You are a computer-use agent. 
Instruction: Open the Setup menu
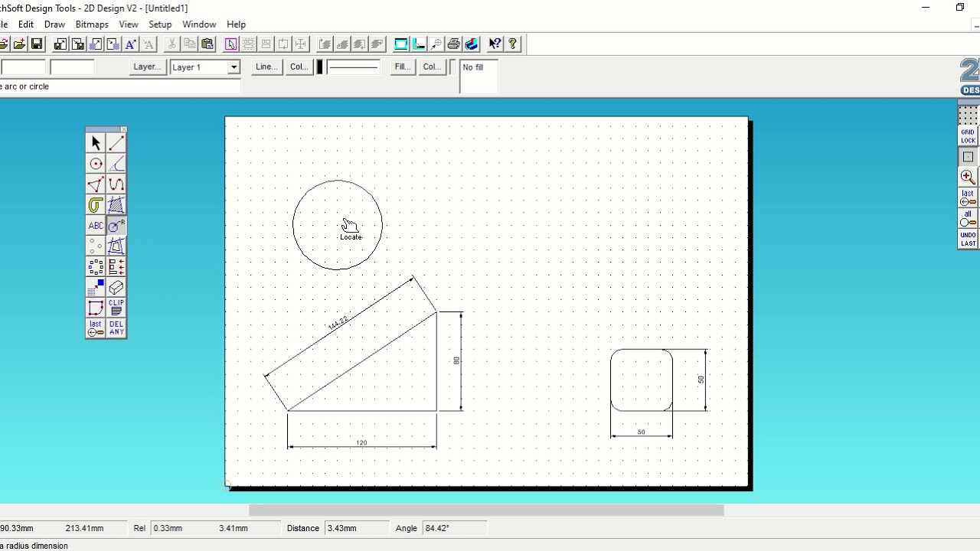(x=160, y=24)
